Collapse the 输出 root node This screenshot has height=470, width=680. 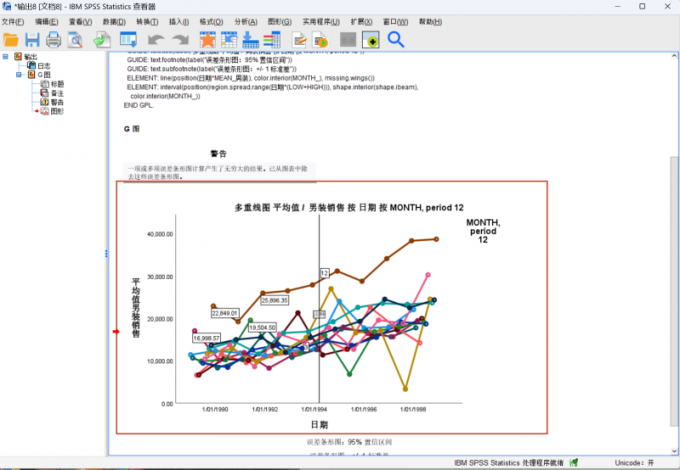5,56
